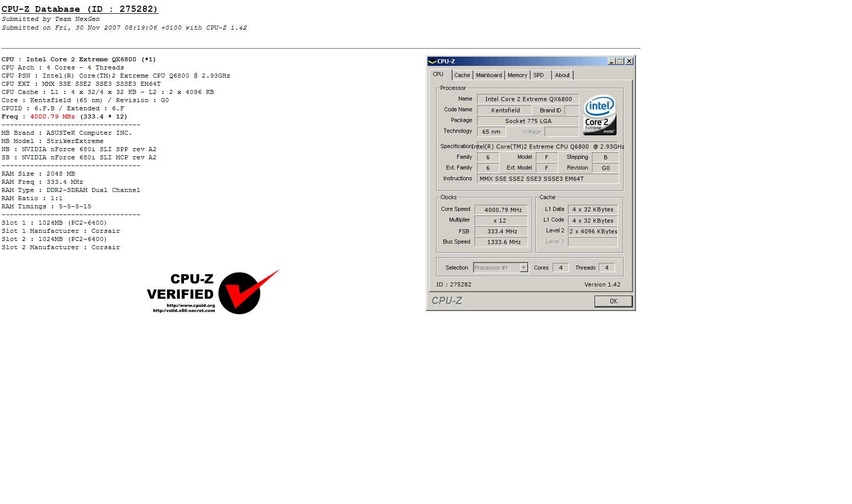
Task: Click the Code Name field 'Kentsfield'
Action: click(505, 110)
